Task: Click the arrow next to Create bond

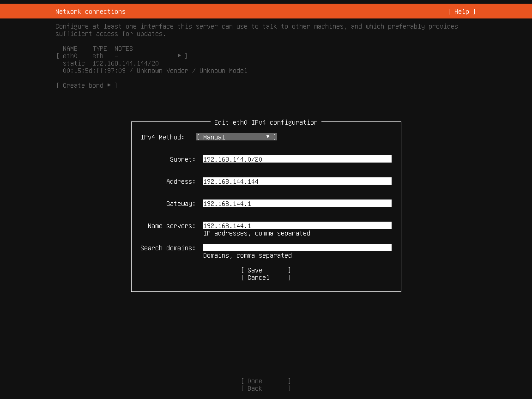Action: click(x=109, y=85)
